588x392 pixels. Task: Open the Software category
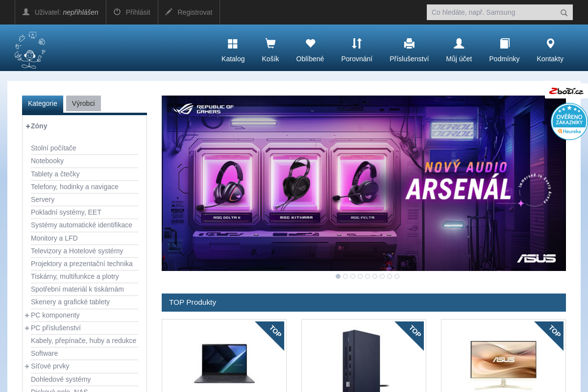(x=44, y=353)
